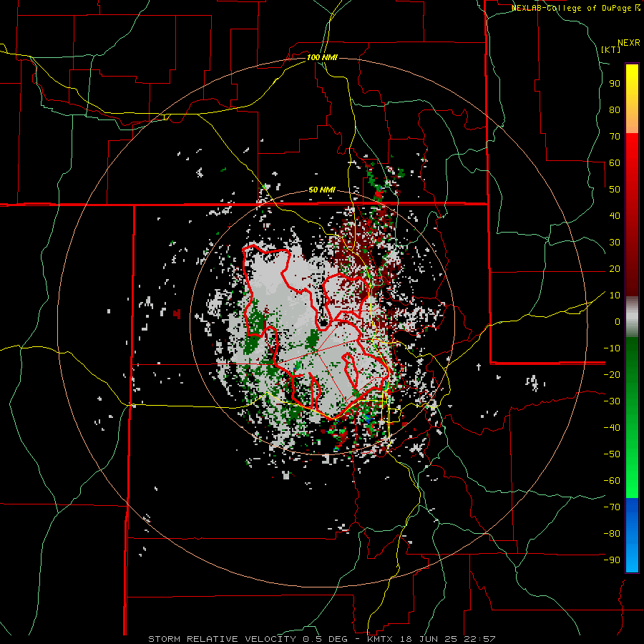
Task: Click the -40 value on the velocity scale
Action: 612,428
